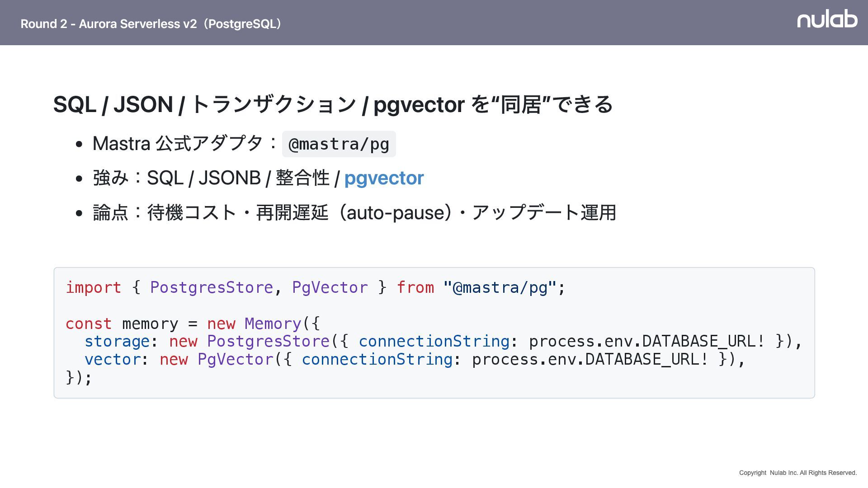Click the "@mastra/pg" string in code

[500, 287]
